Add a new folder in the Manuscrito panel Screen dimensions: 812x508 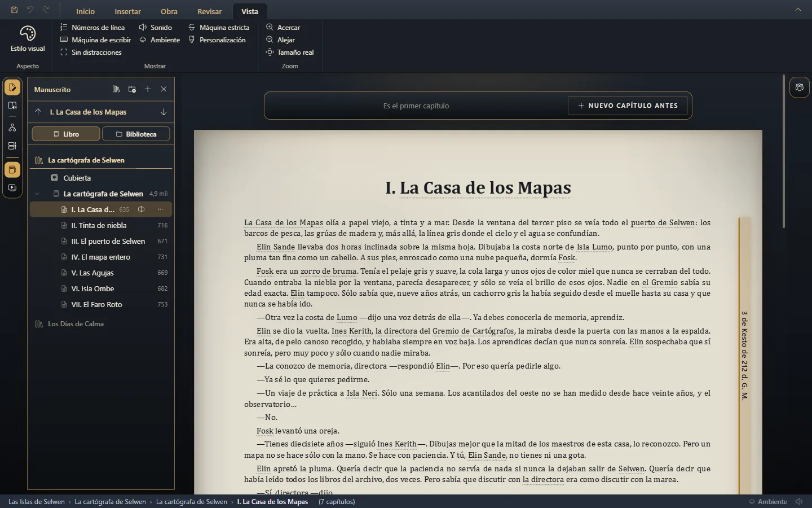point(132,89)
